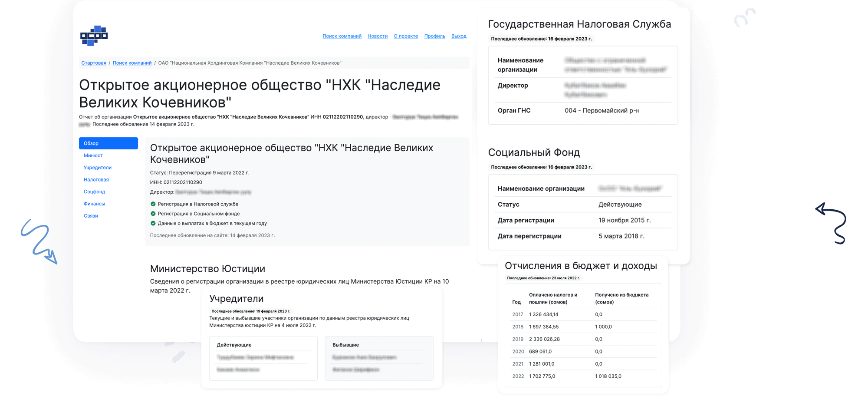Select Связи in the sidebar menu
The height and width of the screenshot is (403, 868).
pos(91,216)
